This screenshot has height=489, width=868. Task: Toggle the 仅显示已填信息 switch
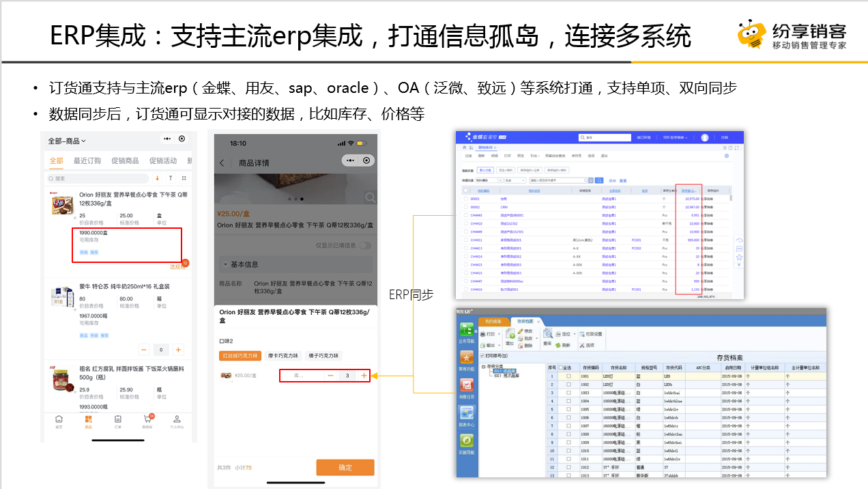[366, 245]
